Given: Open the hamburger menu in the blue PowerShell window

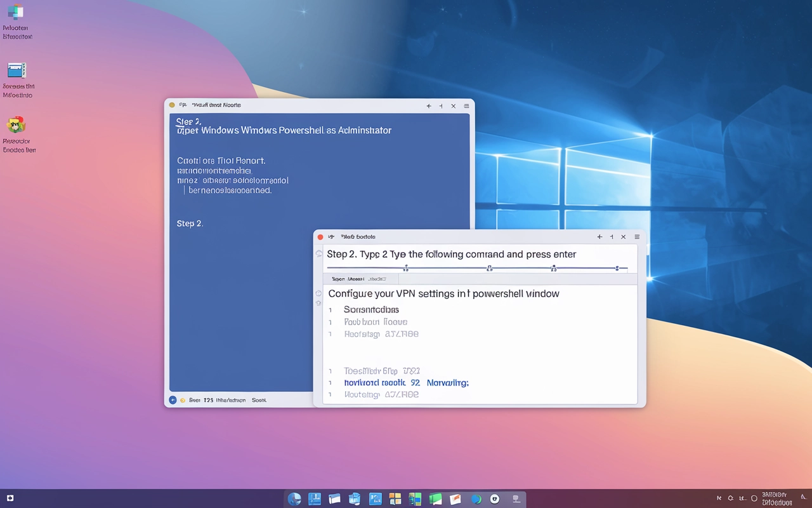Looking at the screenshot, I should 466,106.
